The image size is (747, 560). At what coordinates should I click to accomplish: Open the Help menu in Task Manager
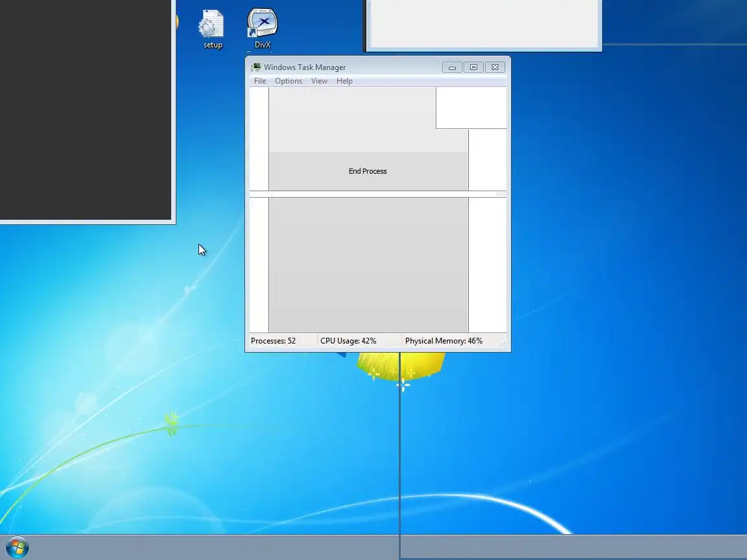point(344,81)
